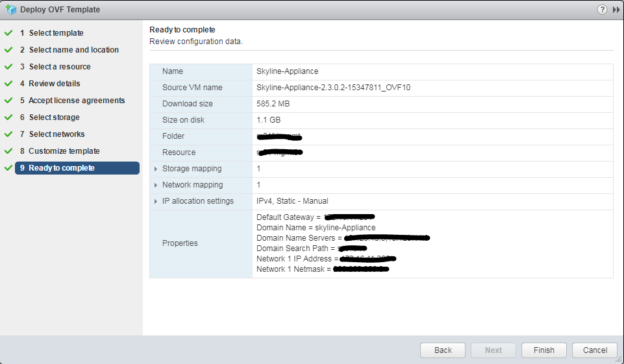
Task: Click the double-arrow minimize wizard icon
Action: click(x=616, y=10)
